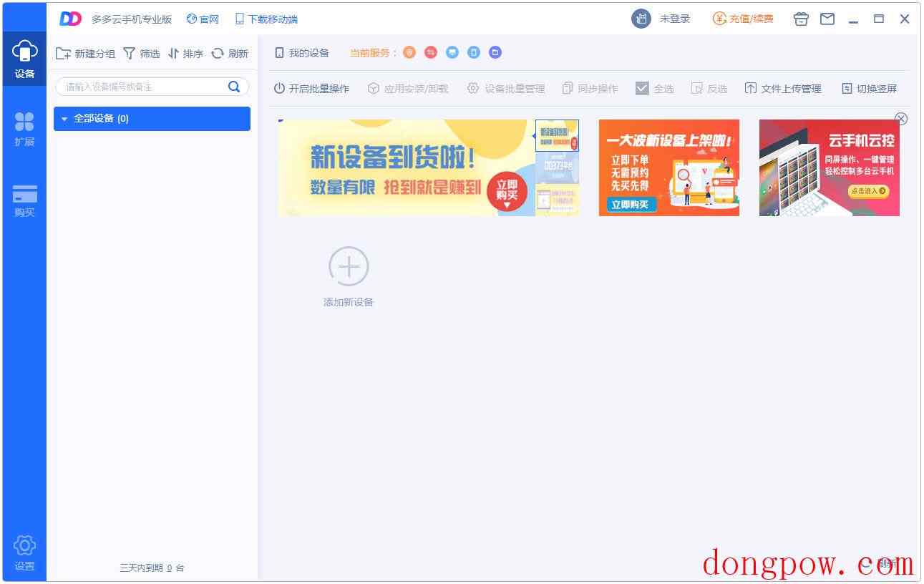Image resolution: width=924 pixels, height=584 pixels.
Task: Create a new group with 新建分组
Action: (x=85, y=54)
